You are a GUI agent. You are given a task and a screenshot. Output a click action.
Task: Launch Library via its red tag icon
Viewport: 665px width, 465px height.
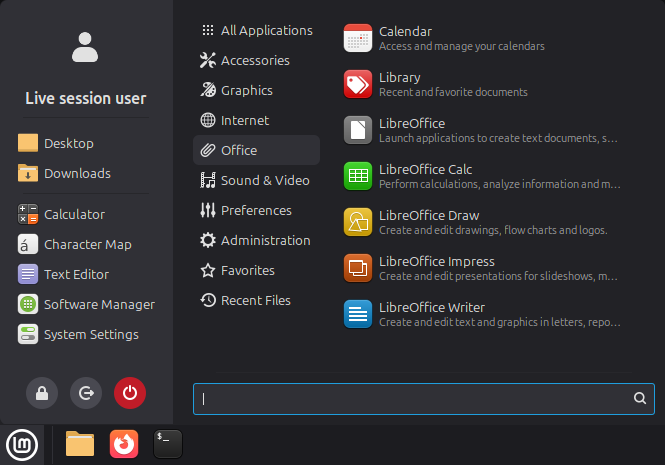tap(358, 84)
